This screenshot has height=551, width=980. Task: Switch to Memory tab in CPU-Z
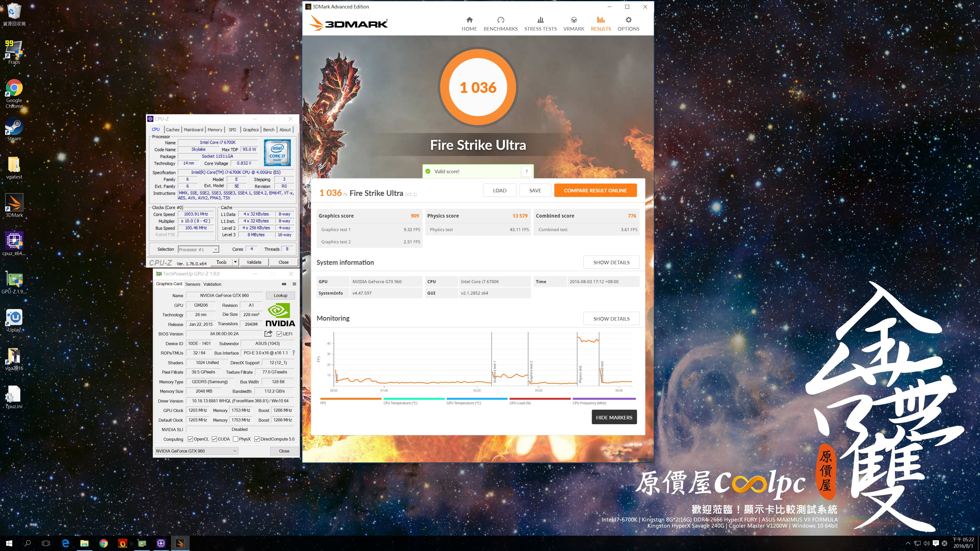215,130
